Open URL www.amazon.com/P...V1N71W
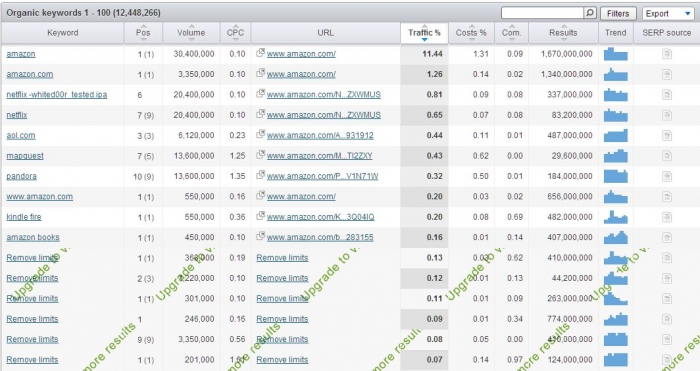700x371 pixels. (x=322, y=176)
